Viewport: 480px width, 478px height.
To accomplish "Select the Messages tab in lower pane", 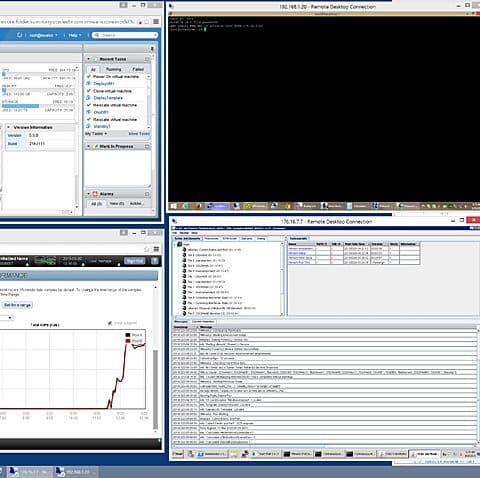I will tap(181, 322).
